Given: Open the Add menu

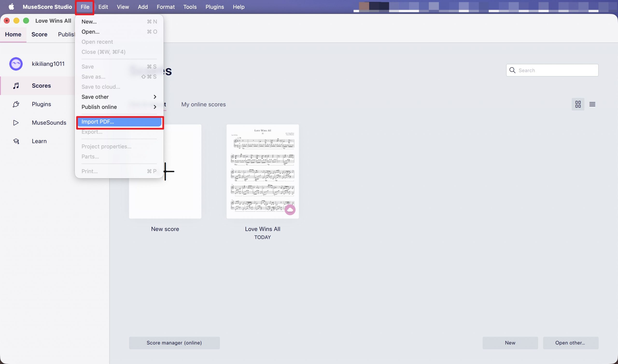Looking at the screenshot, I should (143, 7).
